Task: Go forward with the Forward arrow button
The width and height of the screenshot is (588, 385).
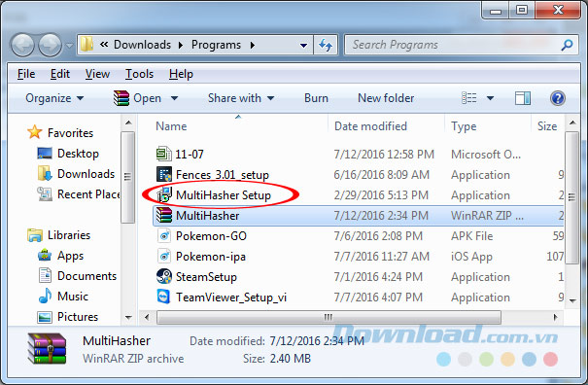Action: click(x=51, y=45)
